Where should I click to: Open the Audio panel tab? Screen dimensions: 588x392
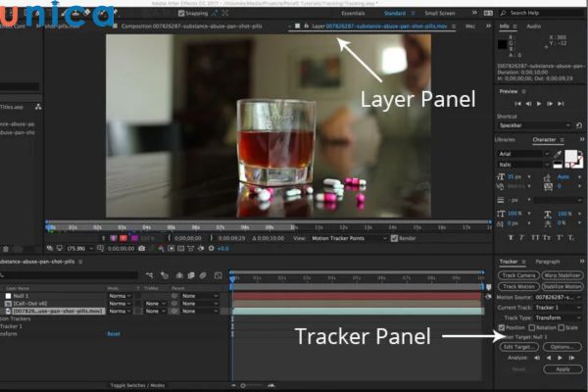pyautogui.click(x=533, y=26)
